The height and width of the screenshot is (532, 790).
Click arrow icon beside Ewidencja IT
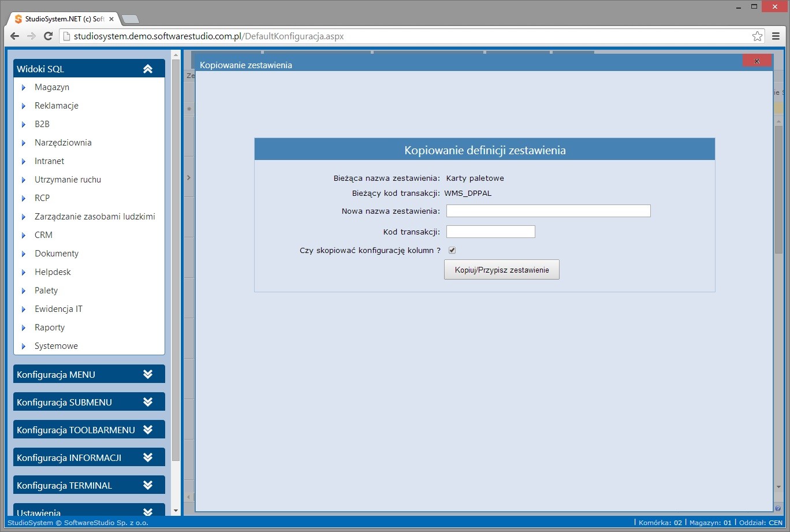pos(24,309)
